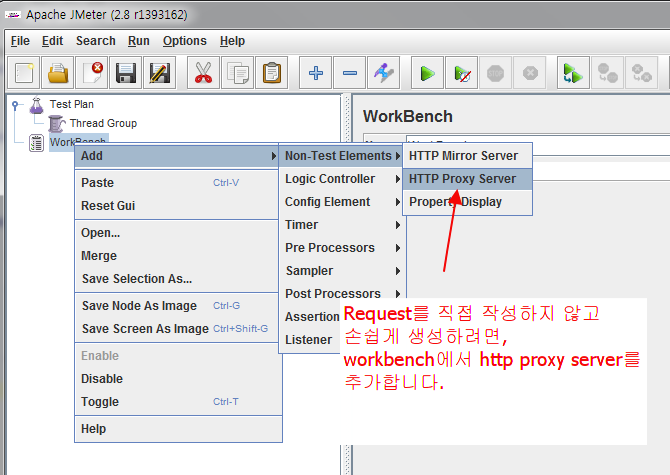The height and width of the screenshot is (475, 670).
Task: Click Start no pauses play icon
Action: (x=461, y=73)
